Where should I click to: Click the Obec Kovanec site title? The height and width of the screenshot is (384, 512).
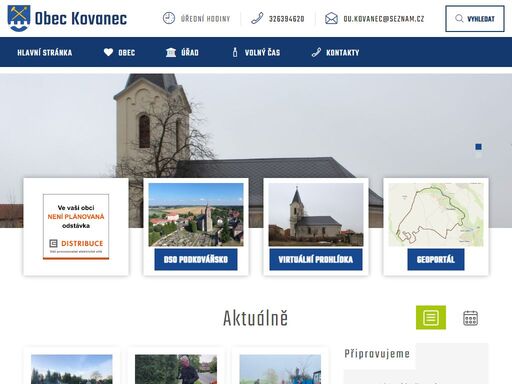81,19
